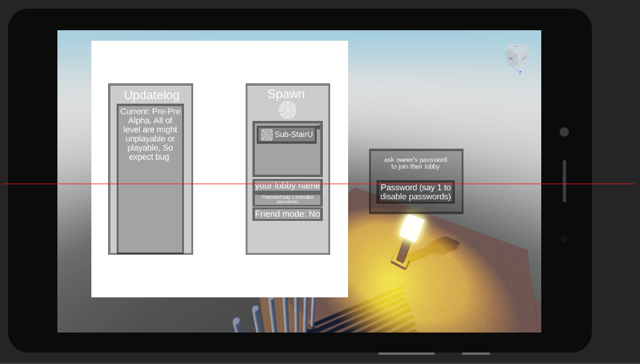Viewport: 640px width, 364px height.
Task: Click the blue Z axis on the gizmo
Action: [520, 72]
